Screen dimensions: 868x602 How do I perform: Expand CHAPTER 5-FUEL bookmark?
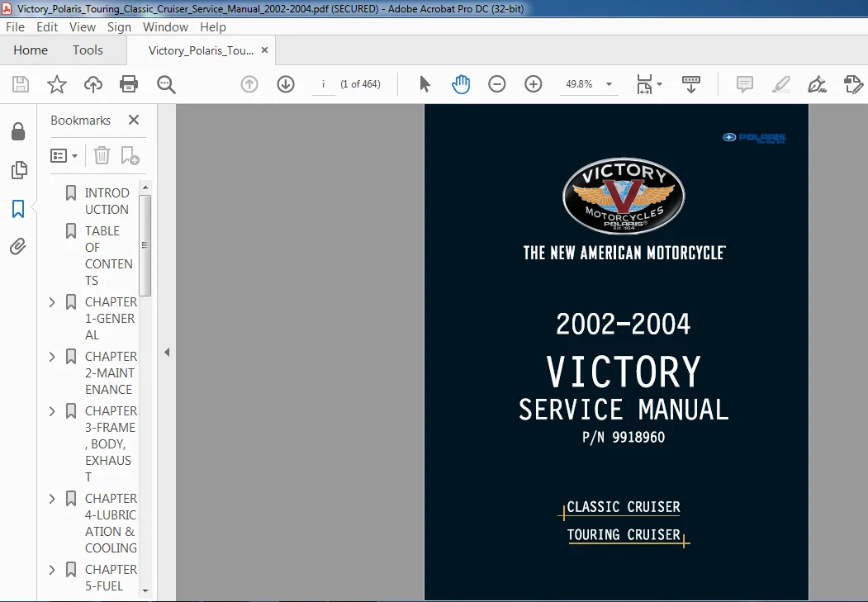(x=52, y=570)
